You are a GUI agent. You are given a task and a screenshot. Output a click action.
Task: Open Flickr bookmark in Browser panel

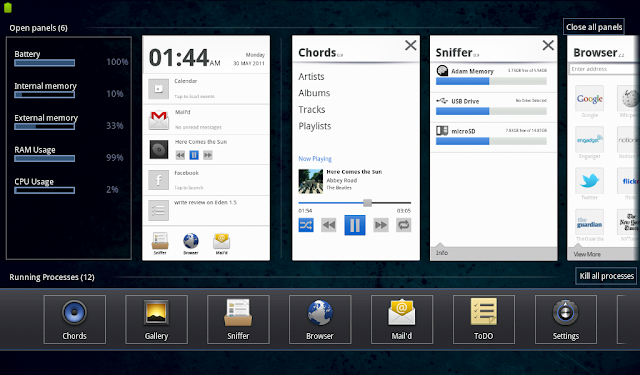click(x=629, y=180)
